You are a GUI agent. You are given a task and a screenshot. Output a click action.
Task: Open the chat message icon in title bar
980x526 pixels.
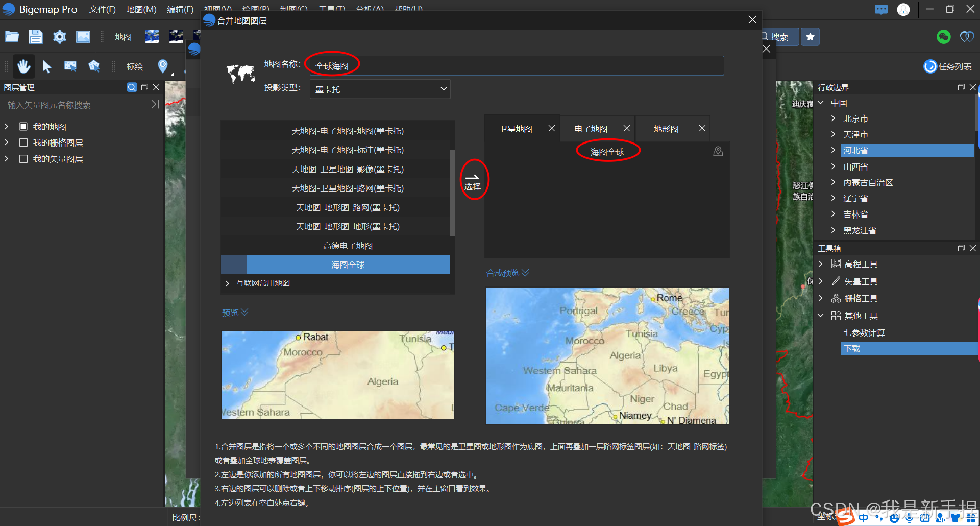pyautogui.click(x=881, y=9)
